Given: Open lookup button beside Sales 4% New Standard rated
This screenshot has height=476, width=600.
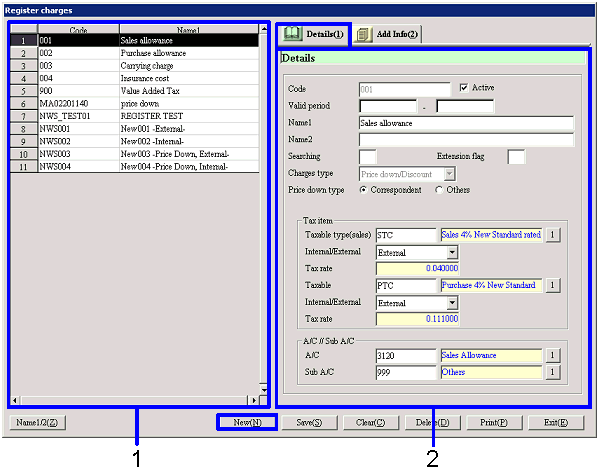Looking at the screenshot, I should pos(552,235).
